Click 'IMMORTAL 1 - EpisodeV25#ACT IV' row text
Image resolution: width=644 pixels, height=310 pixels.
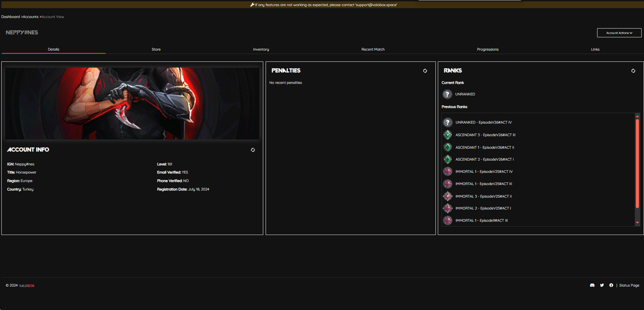(484, 171)
